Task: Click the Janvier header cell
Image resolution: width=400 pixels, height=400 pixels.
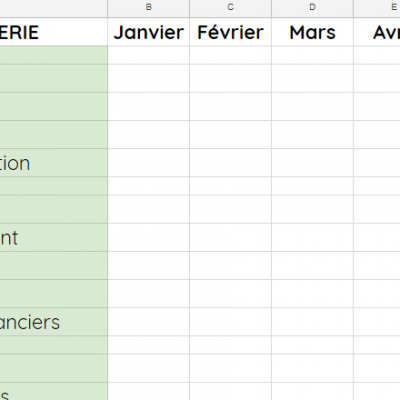Action: point(149,32)
